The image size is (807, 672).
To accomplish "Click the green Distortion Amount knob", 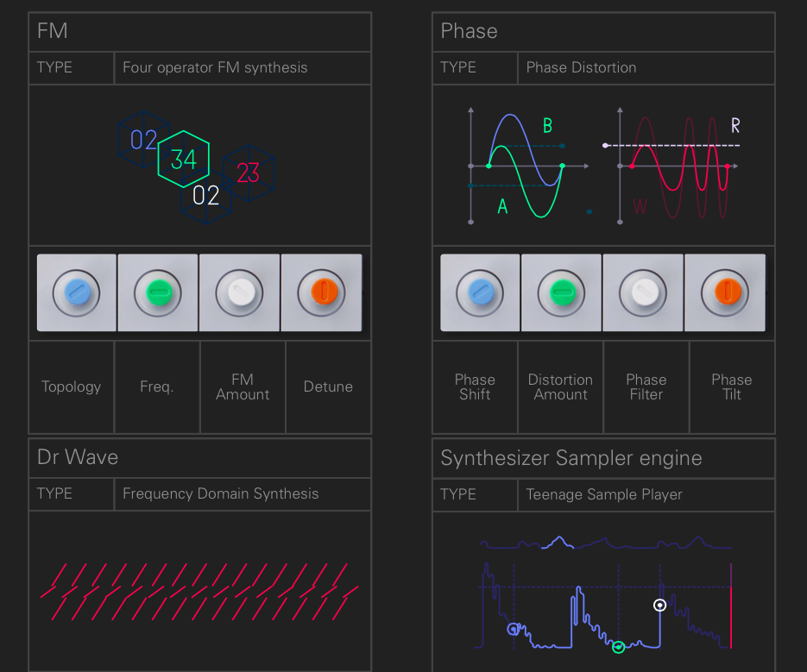I will coord(562,292).
